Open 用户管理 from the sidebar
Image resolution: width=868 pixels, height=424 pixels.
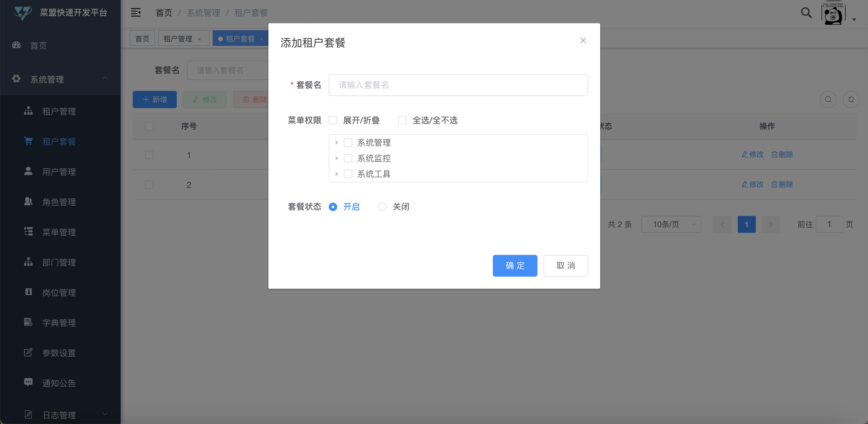point(59,172)
